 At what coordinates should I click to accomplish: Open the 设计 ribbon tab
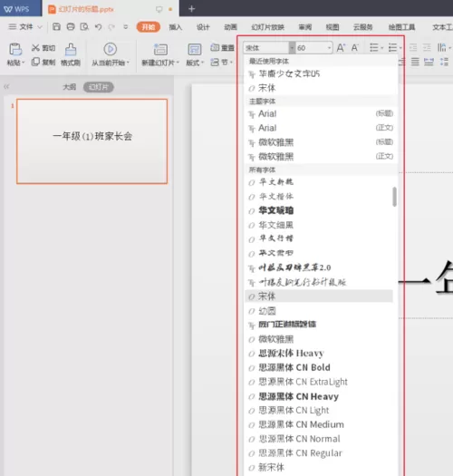coord(203,27)
